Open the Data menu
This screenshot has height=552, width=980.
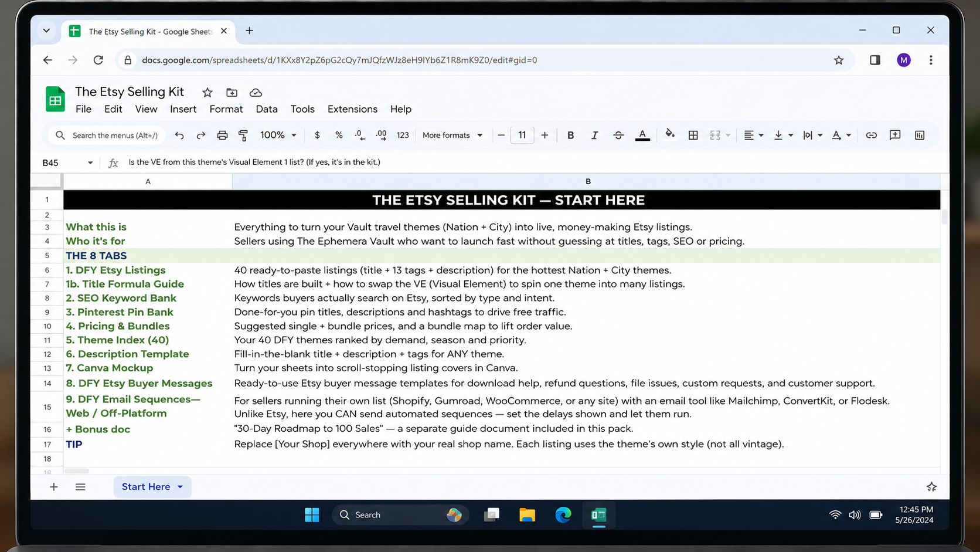267,109
